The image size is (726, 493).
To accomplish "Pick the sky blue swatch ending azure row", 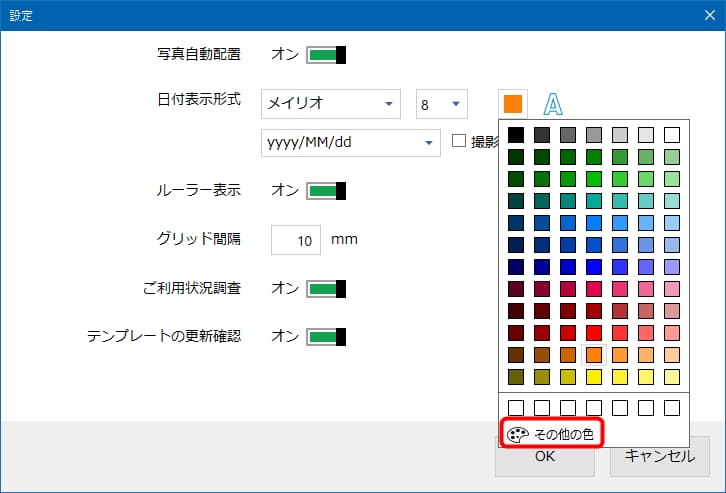I will tap(672, 223).
